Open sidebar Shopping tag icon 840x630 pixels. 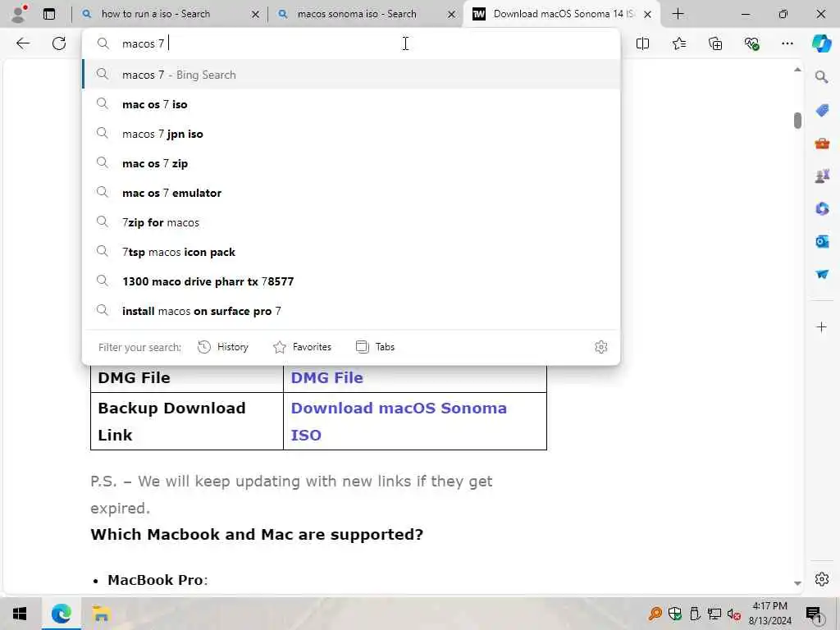coord(822,111)
